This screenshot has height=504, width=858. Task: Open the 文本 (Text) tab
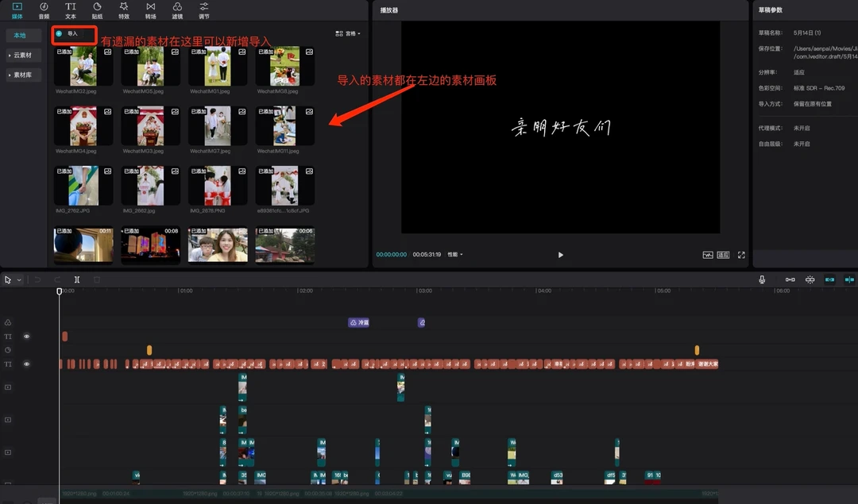pos(71,10)
